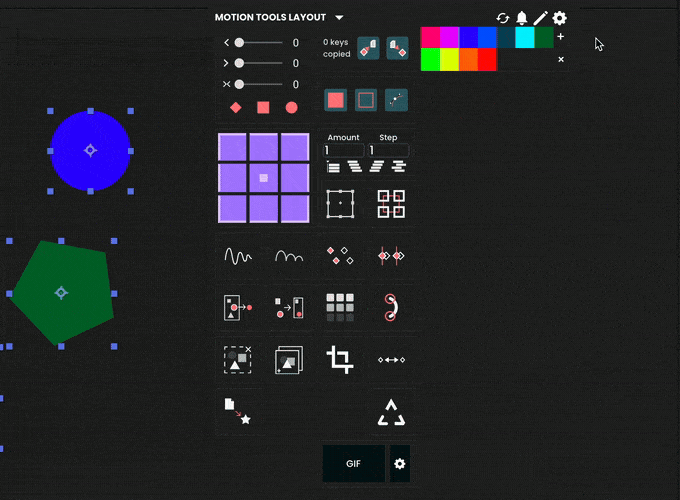Select the yellow color swatch
The height and width of the screenshot is (500, 680).
449,59
